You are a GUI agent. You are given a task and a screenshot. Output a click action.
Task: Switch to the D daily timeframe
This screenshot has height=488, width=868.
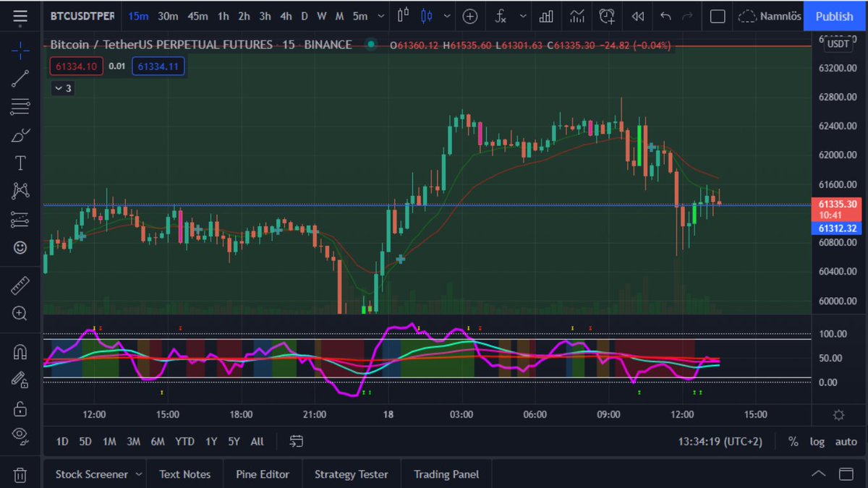(305, 16)
